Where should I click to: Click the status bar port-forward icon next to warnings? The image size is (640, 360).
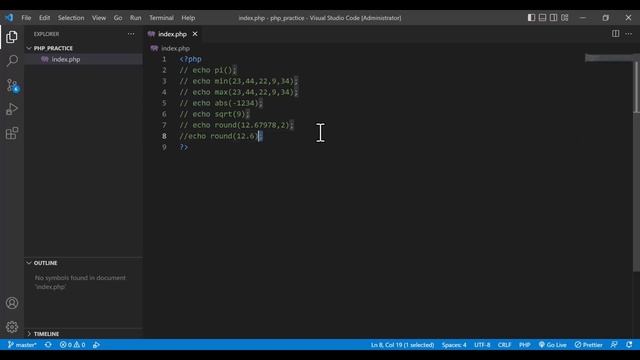pyautogui.click(x=96, y=345)
